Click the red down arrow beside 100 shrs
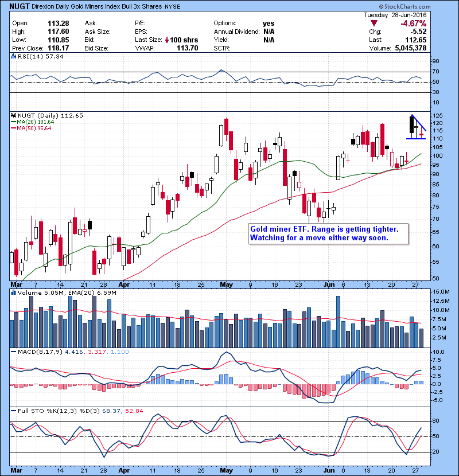 (167, 40)
